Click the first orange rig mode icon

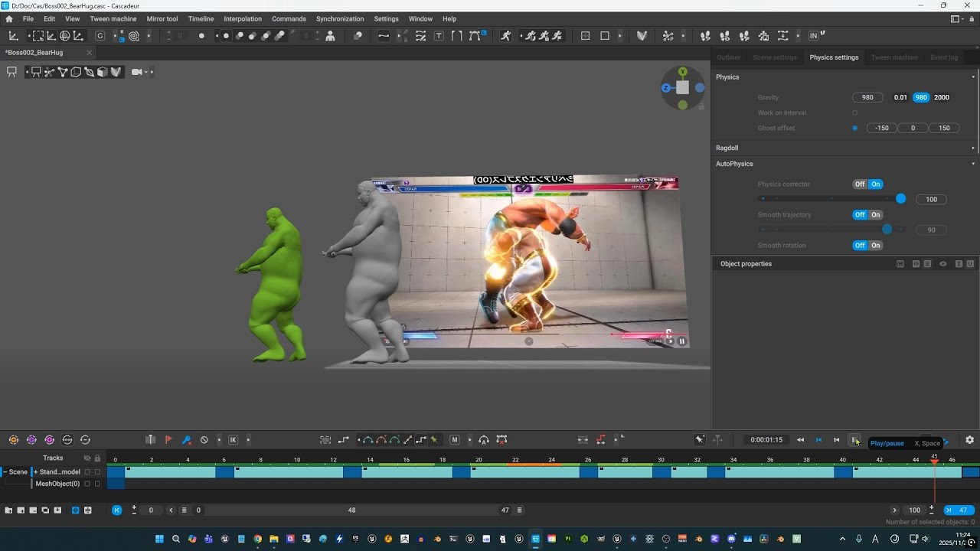[x=14, y=440]
